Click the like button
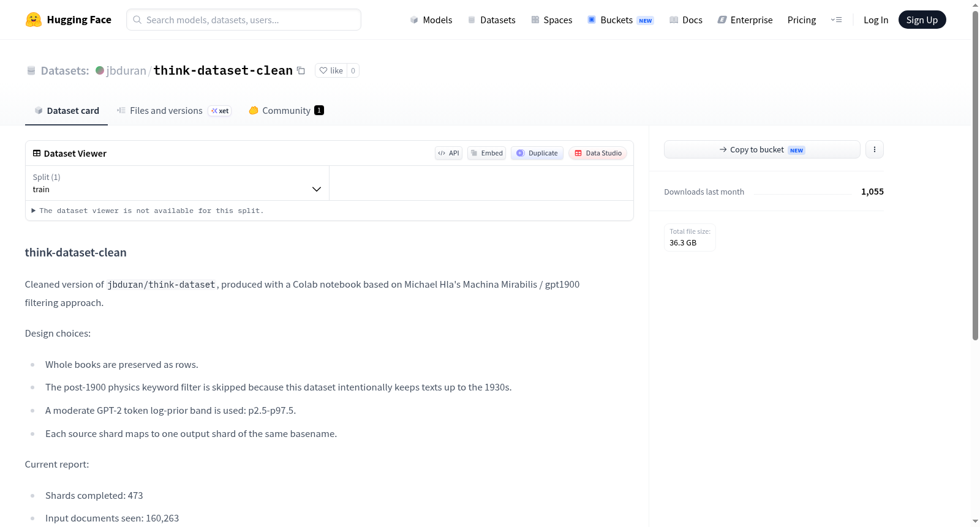The width and height of the screenshot is (980, 527). coord(331,70)
